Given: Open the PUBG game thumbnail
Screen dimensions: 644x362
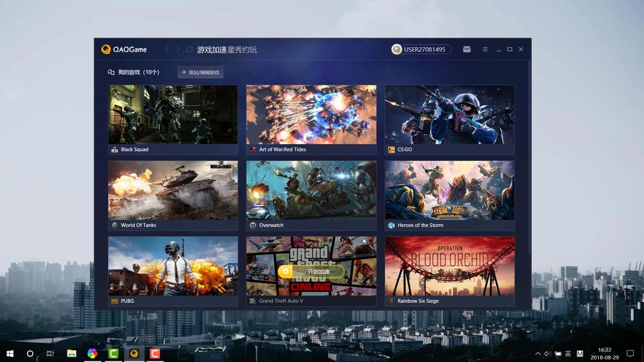Looking at the screenshot, I should pyautogui.click(x=173, y=266).
